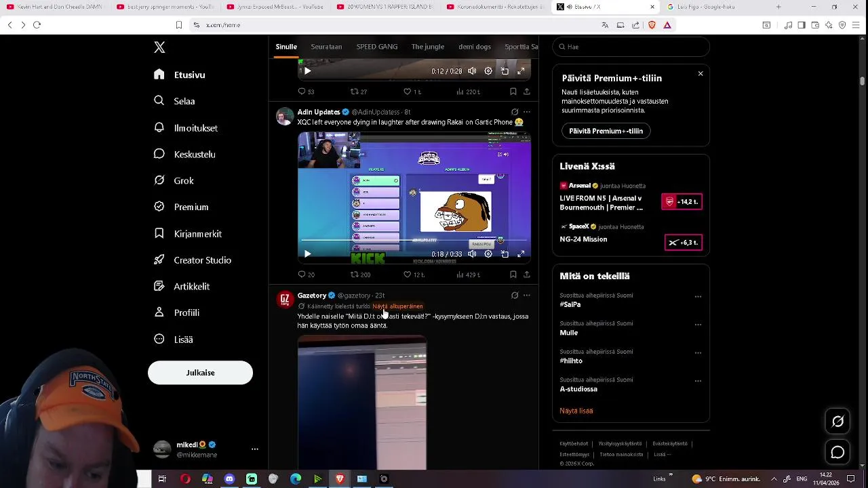Play the top video at 0:12
Image resolution: width=868 pixels, height=488 pixels.
point(307,70)
